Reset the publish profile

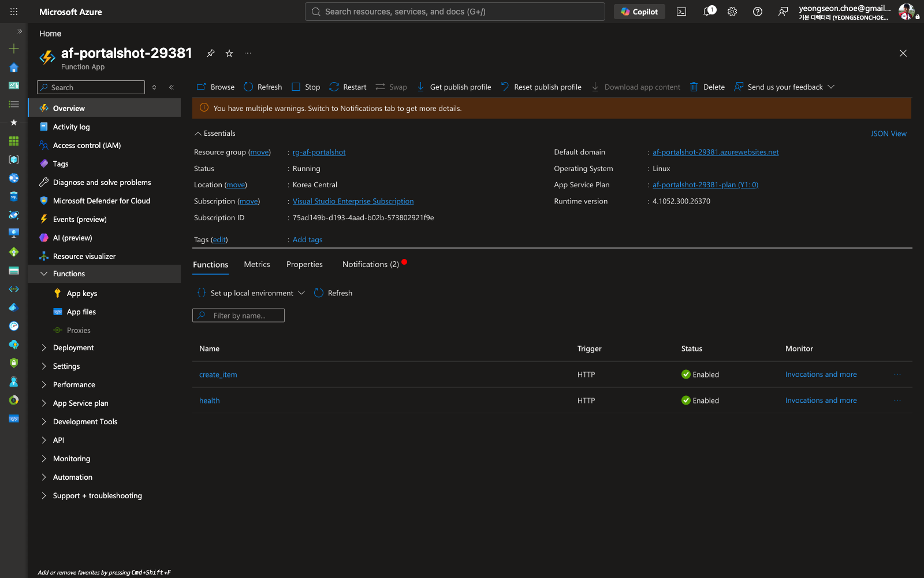click(541, 87)
